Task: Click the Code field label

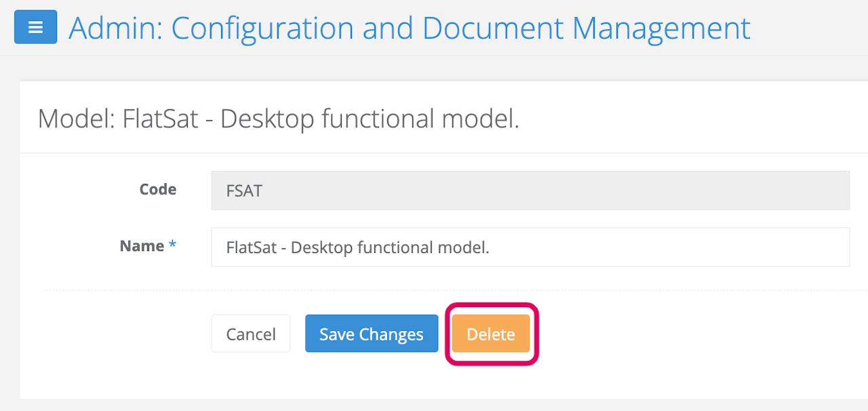Action: pyautogui.click(x=157, y=190)
